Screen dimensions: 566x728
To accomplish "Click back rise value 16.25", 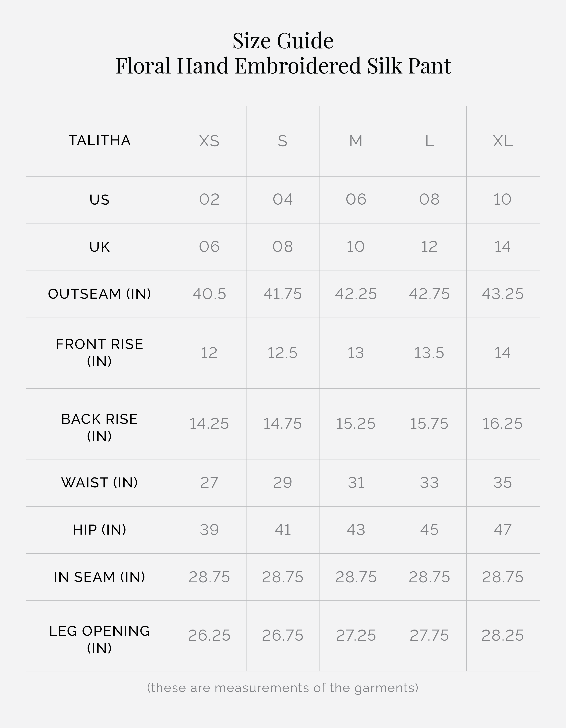I will pos(502,424).
